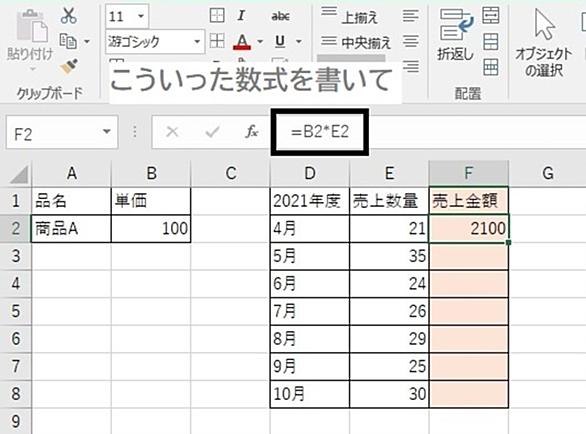Click cell containing 品名
586x434 pixels.
point(71,201)
